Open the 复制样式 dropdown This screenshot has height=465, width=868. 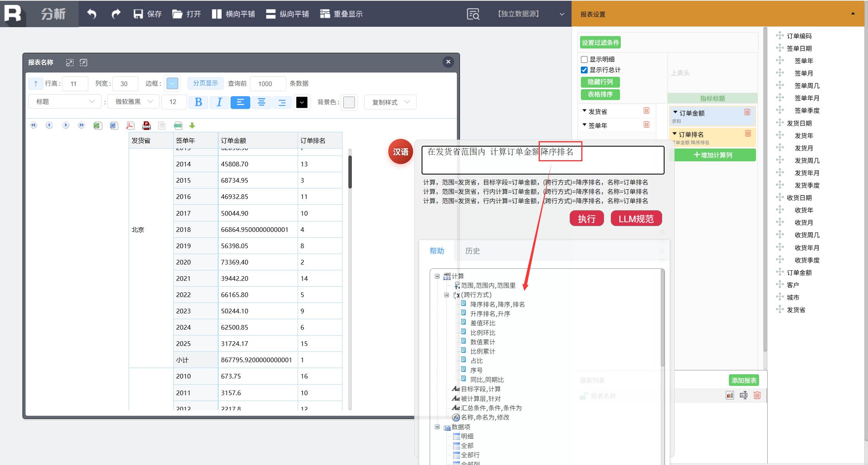coord(390,102)
